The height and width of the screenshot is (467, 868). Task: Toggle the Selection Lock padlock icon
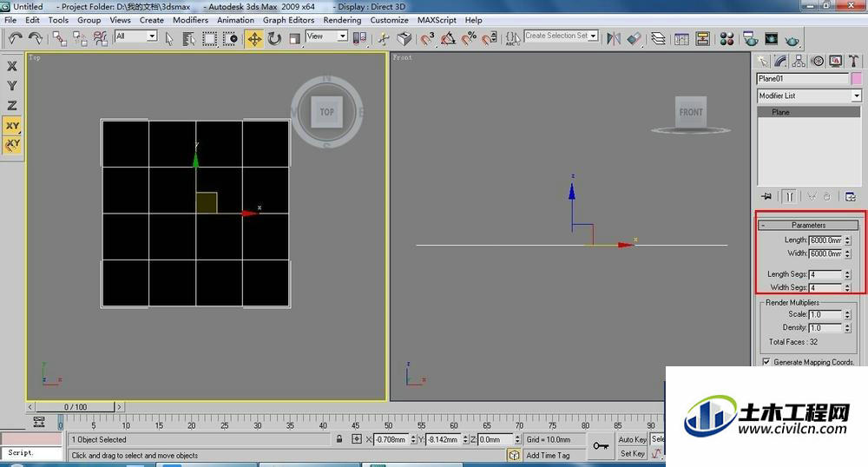tap(339, 438)
